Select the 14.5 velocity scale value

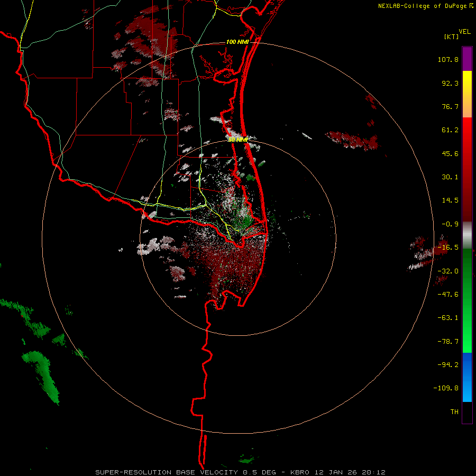pyautogui.click(x=450, y=200)
